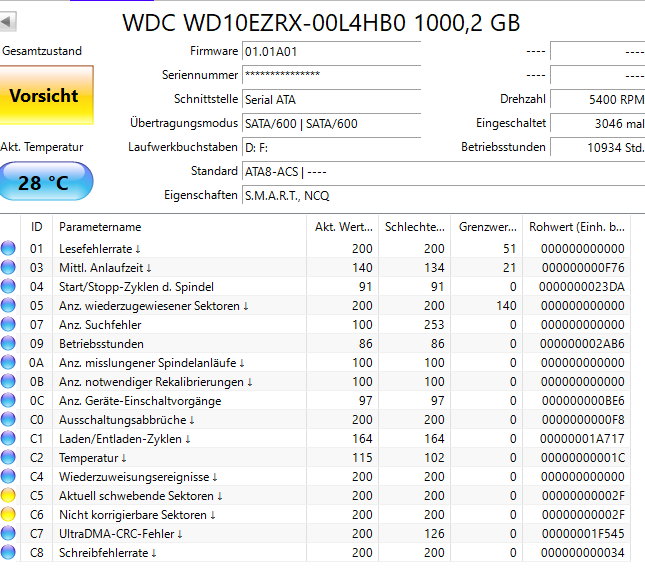Click the status circle for Anz. Suchfehler
Screen dimensions: 645x578
coord(8,325)
